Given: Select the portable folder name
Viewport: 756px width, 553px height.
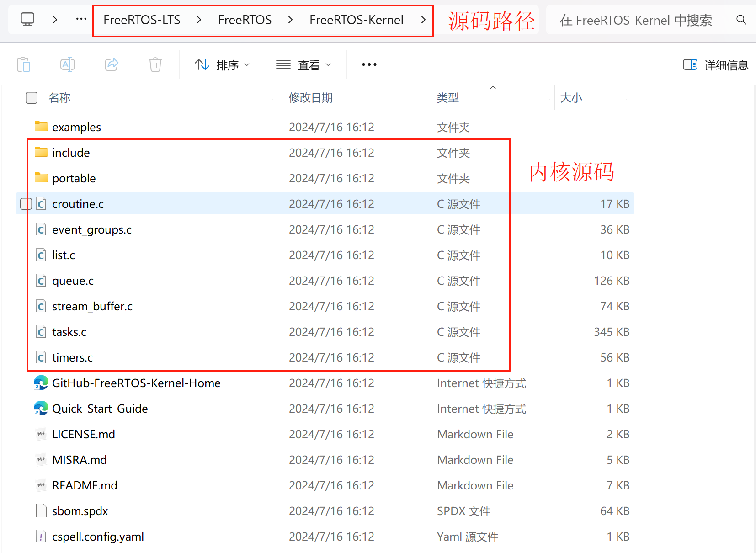Looking at the screenshot, I should [74, 178].
